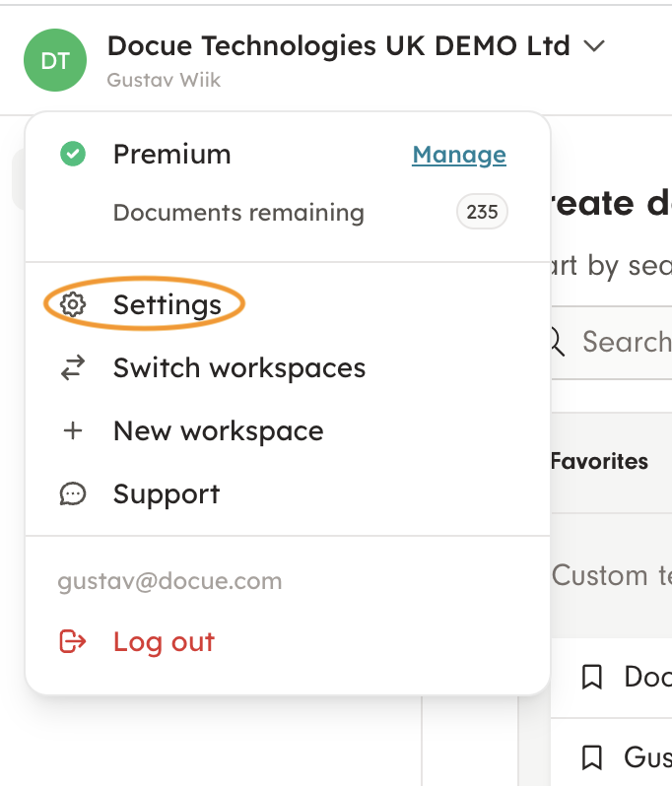Image resolution: width=672 pixels, height=786 pixels.
Task: Click the bookmark icon beside Doc
Action: click(592, 677)
